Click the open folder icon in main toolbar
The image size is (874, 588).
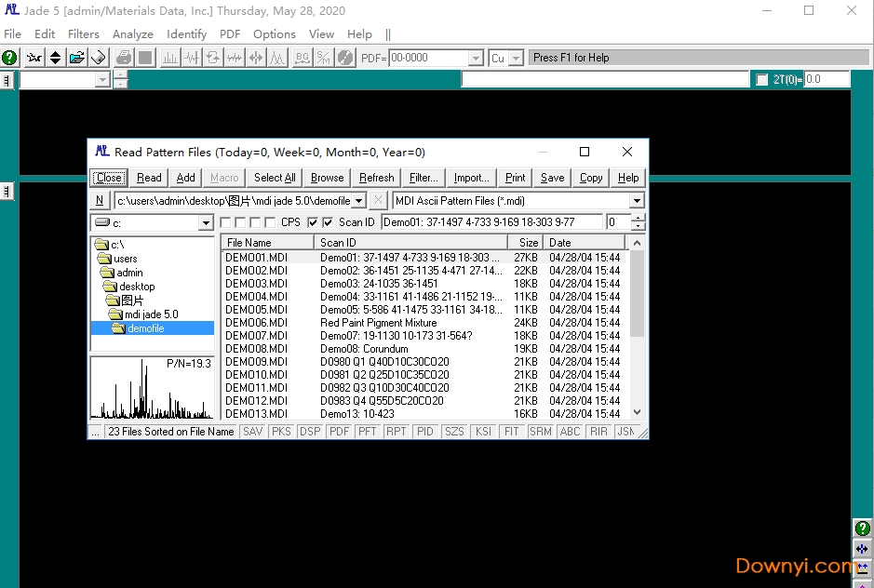(x=76, y=58)
